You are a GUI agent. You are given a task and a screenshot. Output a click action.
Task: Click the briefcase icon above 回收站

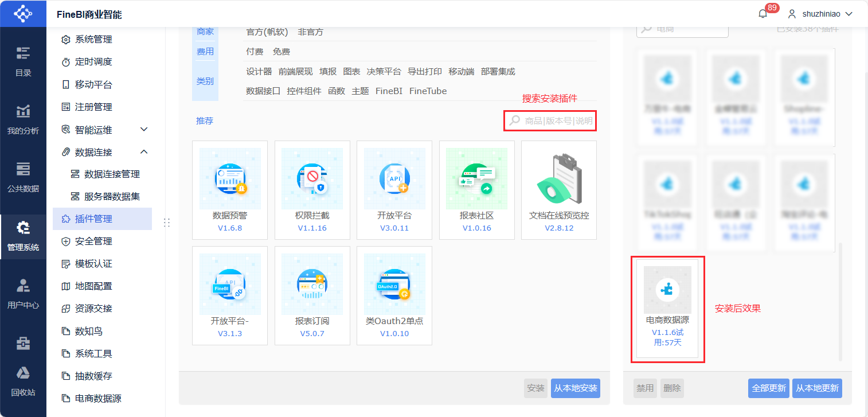click(23, 343)
